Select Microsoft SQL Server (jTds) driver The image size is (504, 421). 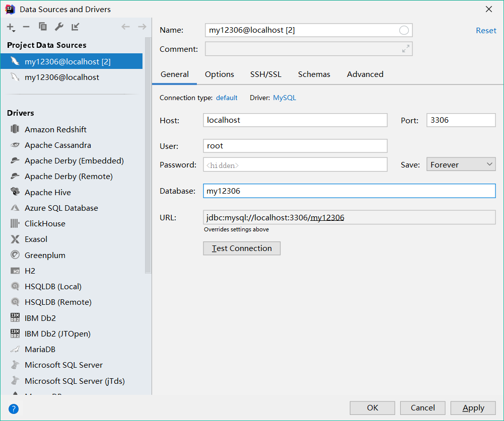[x=71, y=381]
